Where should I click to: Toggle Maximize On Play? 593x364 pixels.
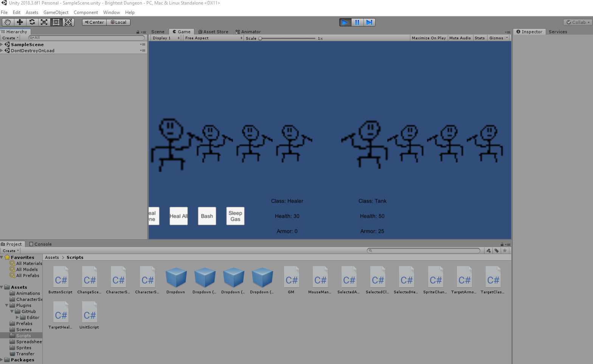tap(428, 38)
